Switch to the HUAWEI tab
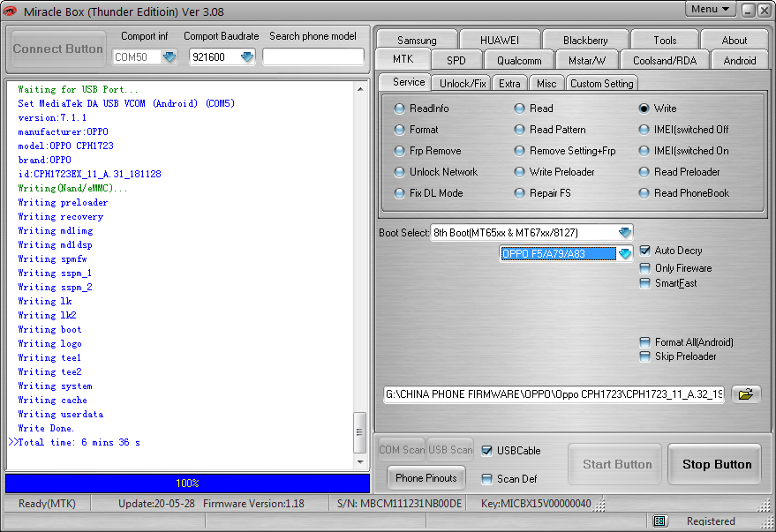Image resolution: width=776 pixels, height=532 pixels. coord(500,40)
